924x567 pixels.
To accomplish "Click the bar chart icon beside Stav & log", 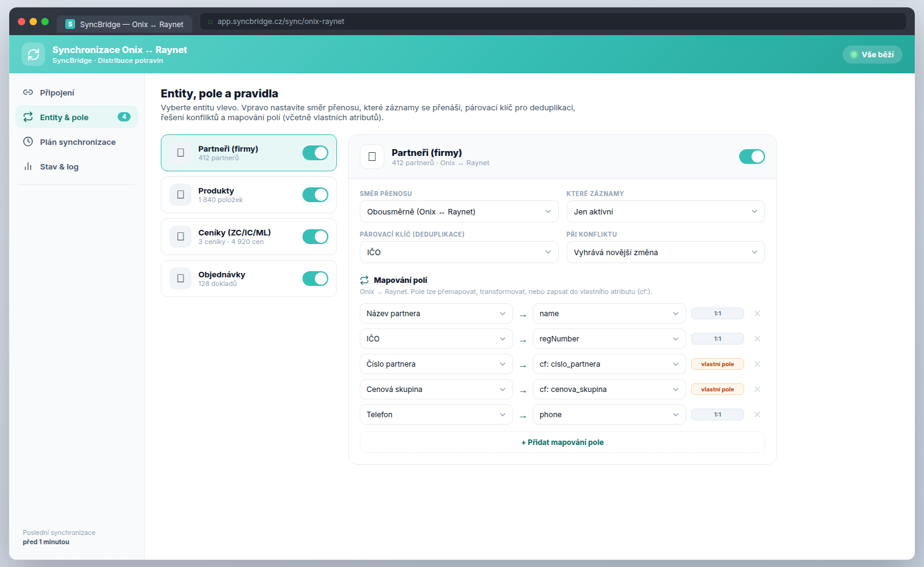I will point(28,166).
